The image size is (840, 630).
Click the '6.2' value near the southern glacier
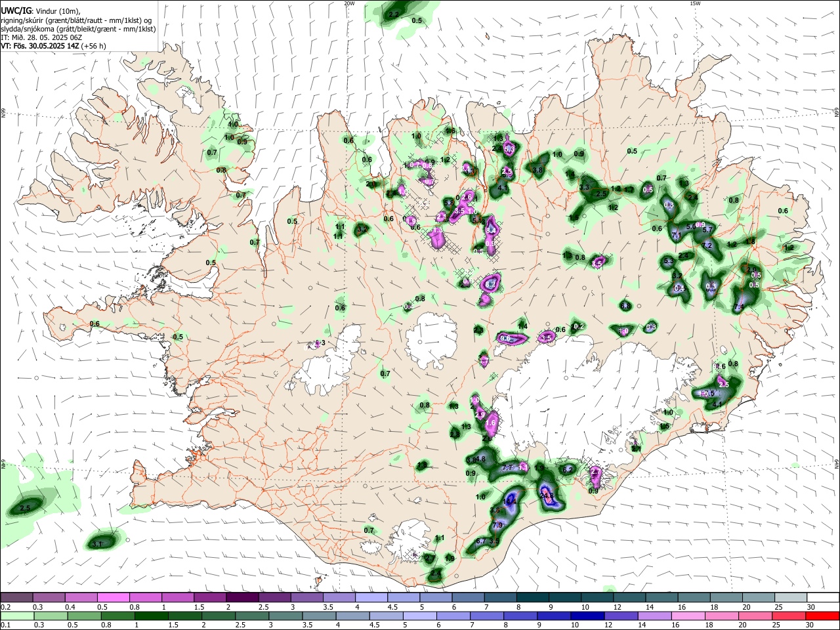568,469
